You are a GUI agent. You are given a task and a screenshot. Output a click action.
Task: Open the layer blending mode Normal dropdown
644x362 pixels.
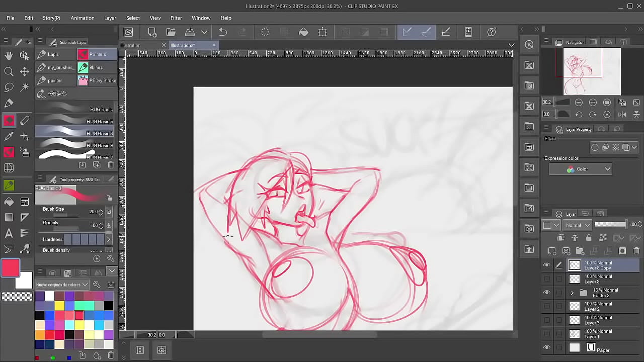pos(577,225)
